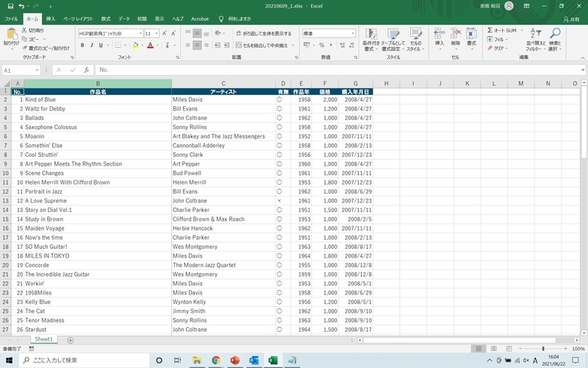
Task: Click the AutoSum sigma icon
Action: pyautogui.click(x=490, y=30)
